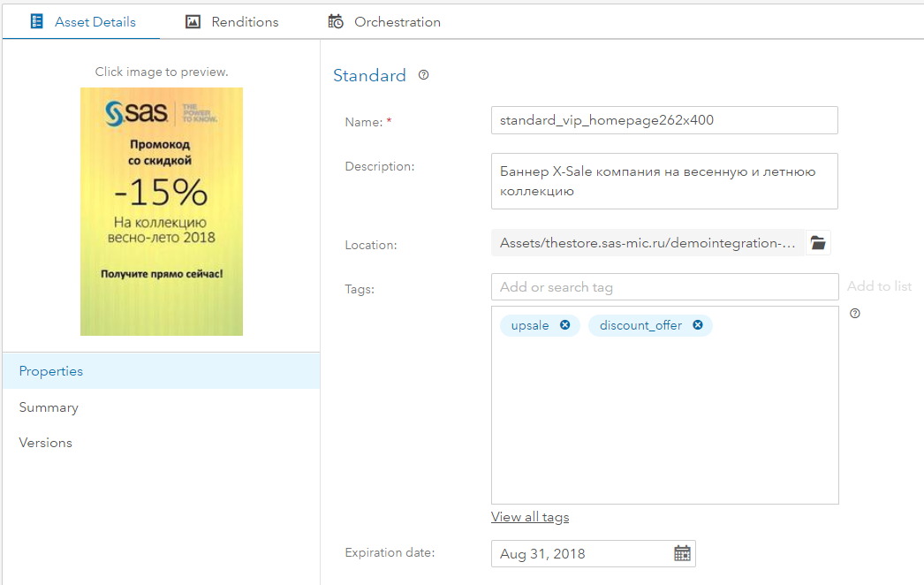Browse location with the folder icon
This screenshot has width=924, height=585.
(x=818, y=242)
